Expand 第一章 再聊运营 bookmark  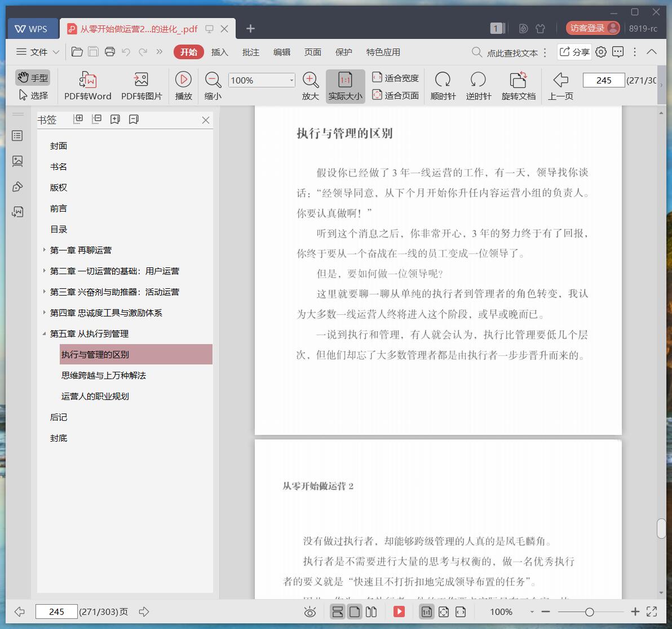click(44, 249)
